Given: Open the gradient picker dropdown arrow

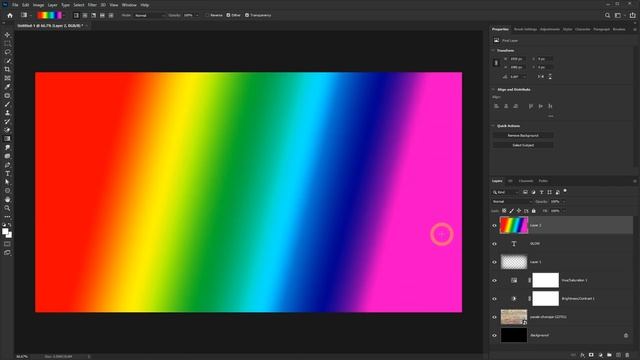Looking at the screenshot, I should [x=64, y=16].
